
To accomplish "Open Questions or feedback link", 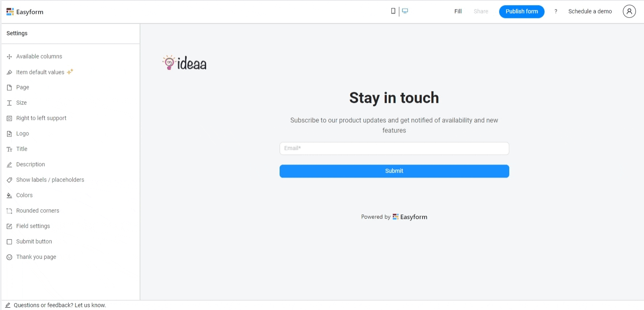I will tap(60, 305).
